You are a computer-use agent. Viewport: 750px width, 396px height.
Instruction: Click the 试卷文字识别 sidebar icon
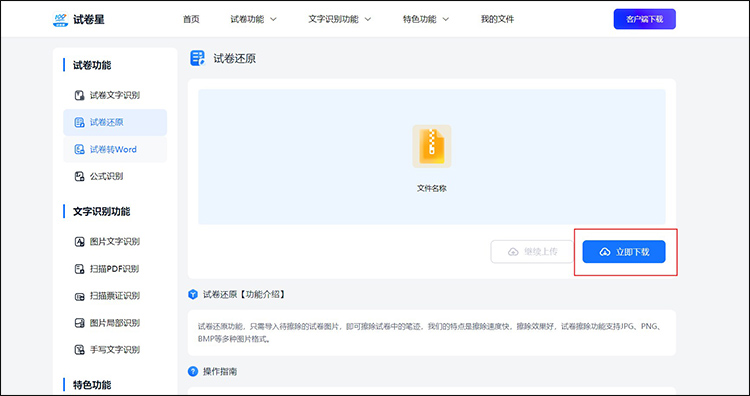tap(79, 95)
